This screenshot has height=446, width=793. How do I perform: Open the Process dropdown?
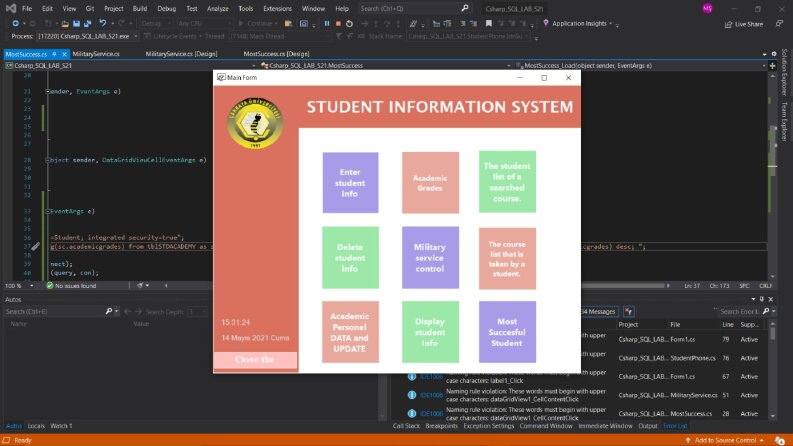tap(88, 36)
